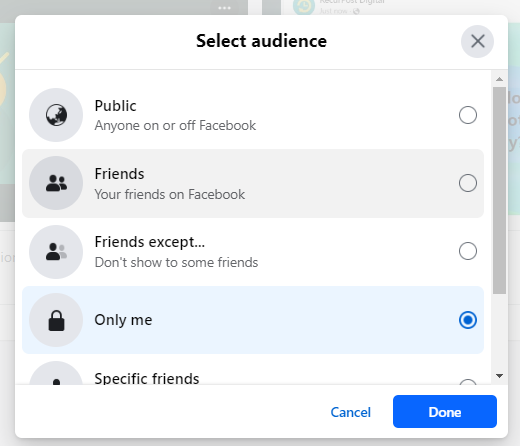
Task: Close the Select audience dialog with X
Action: tap(477, 42)
